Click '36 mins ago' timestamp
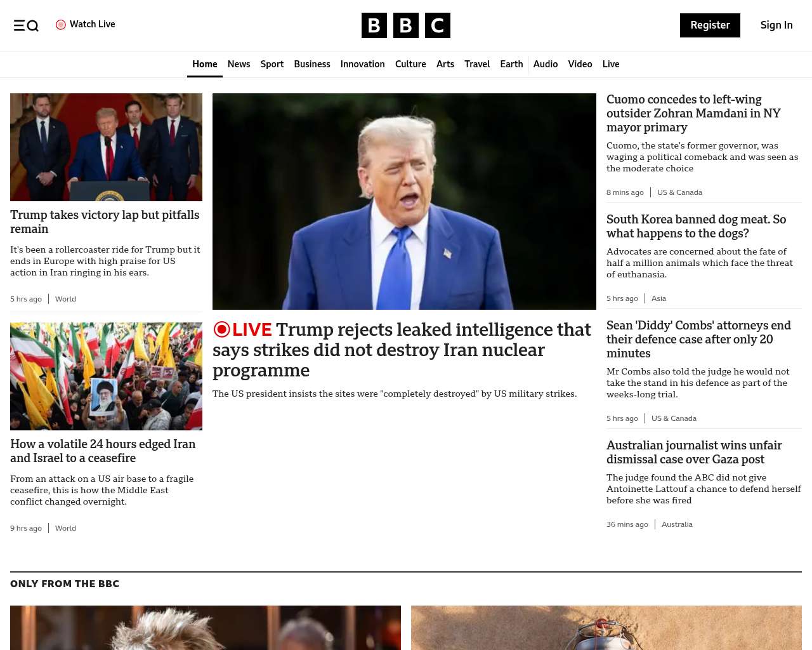The image size is (812, 650). click(627, 524)
